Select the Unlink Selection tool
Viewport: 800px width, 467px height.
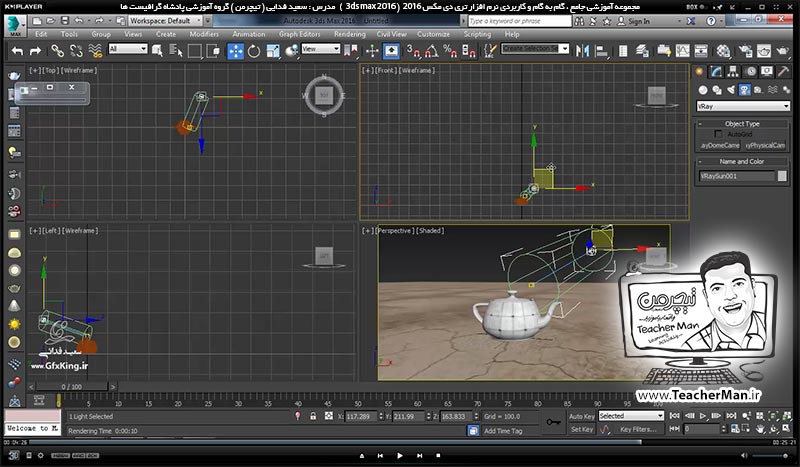click(76, 51)
